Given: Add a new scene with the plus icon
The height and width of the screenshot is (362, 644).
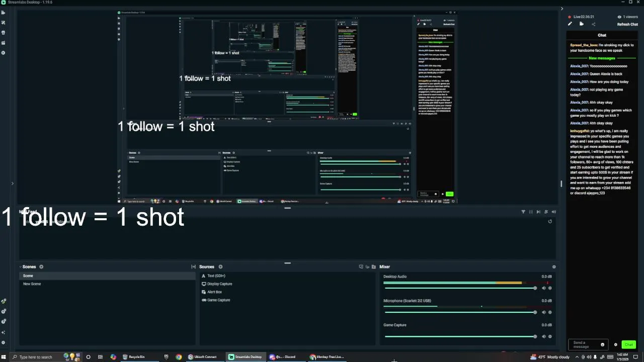Looking at the screenshot, I should pyautogui.click(x=41, y=267).
